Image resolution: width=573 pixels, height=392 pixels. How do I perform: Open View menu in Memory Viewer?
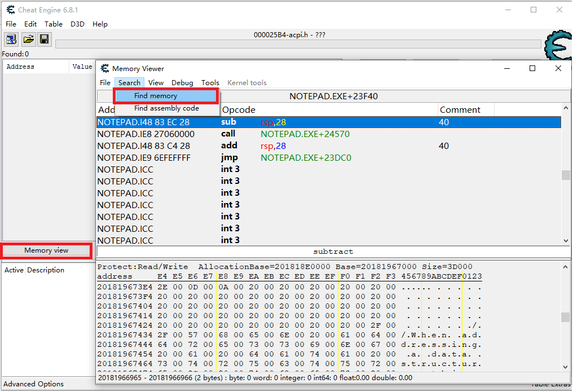click(156, 83)
